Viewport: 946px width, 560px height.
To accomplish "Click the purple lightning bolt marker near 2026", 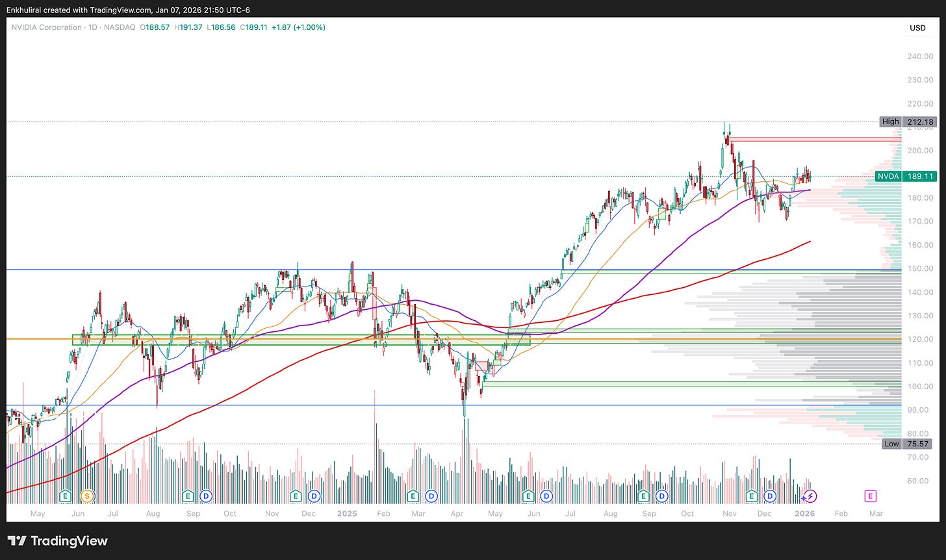I will [x=810, y=496].
